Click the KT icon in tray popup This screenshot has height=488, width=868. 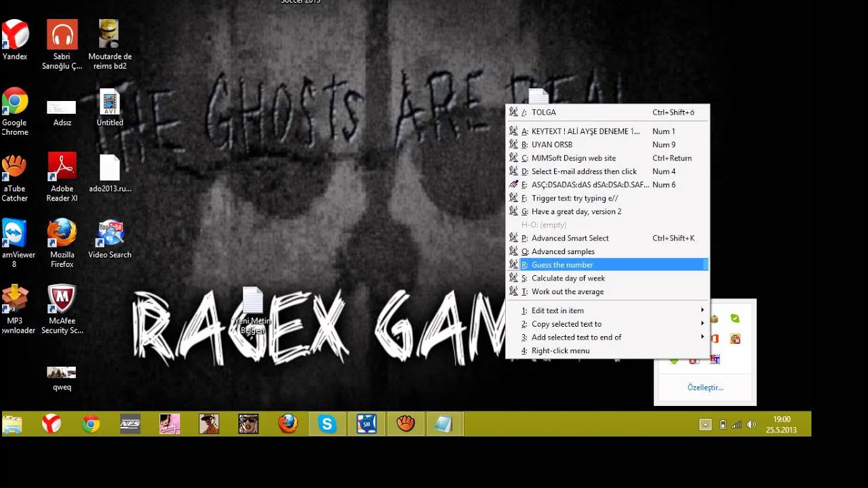click(x=715, y=359)
